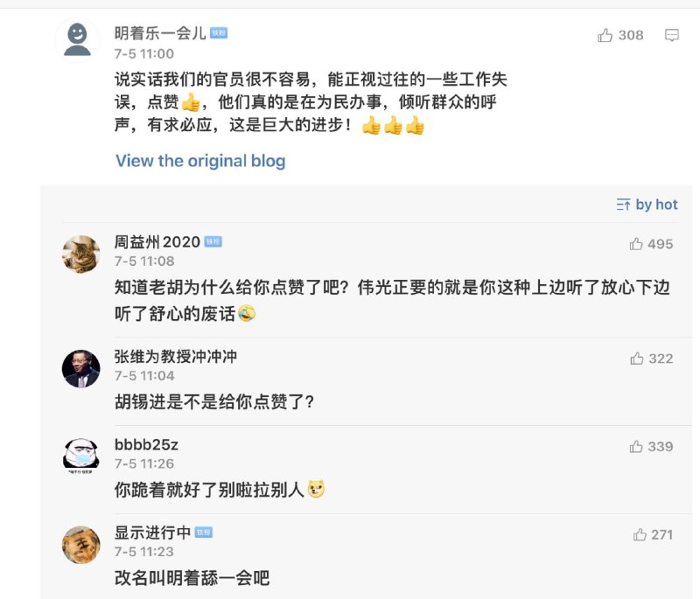The height and width of the screenshot is (599, 700).
Task: Click the like icon next to 339
Action: pos(636,446)
